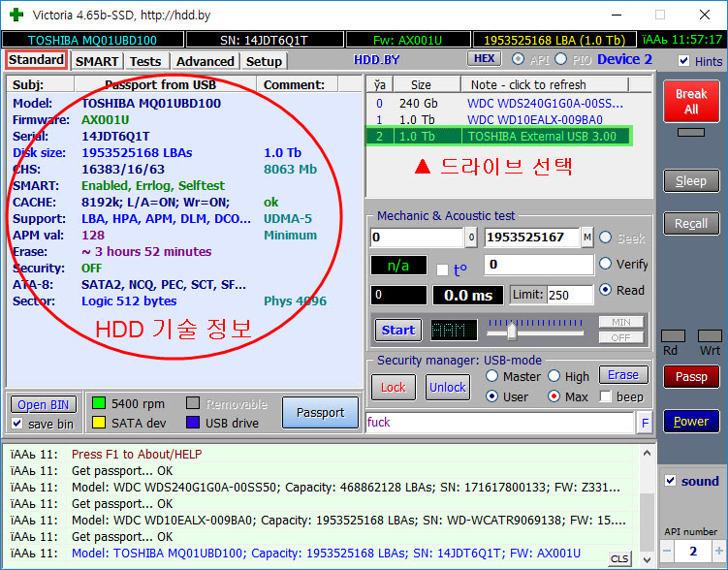Switch to the SMART tab
Screen dimensions: 728x570
(97, 61)
